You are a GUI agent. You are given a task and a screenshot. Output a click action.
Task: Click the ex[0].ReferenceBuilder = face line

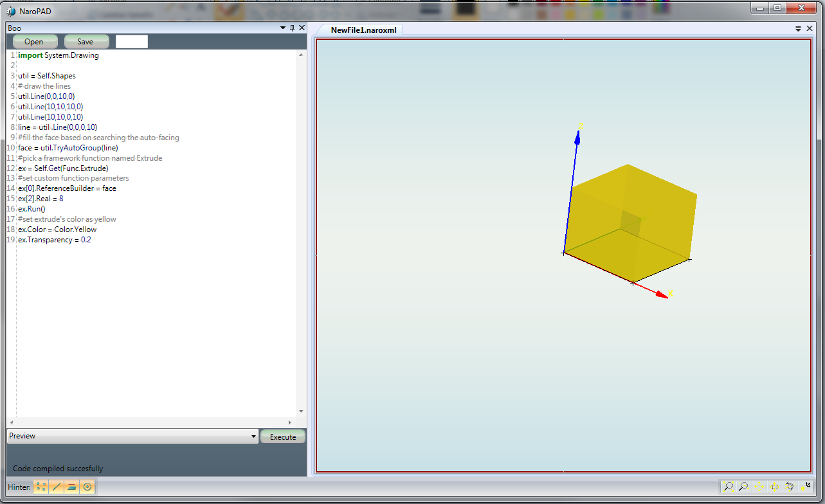coord(67,189)
